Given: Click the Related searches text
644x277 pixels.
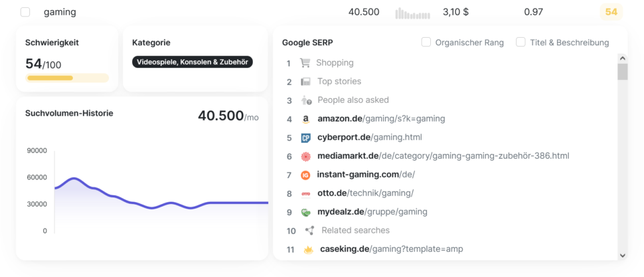Looking at the screenshot, I should click(x=356, y=230).
